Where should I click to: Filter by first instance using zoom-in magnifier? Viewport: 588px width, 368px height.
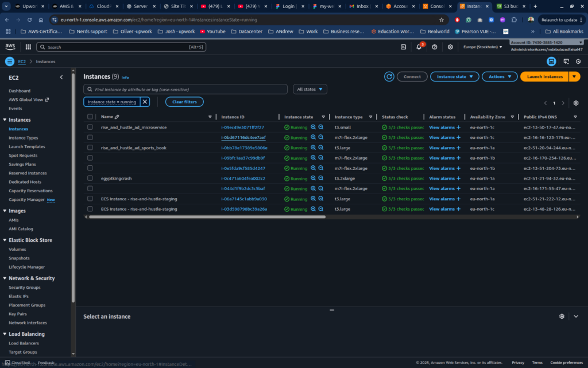point(314,127)
